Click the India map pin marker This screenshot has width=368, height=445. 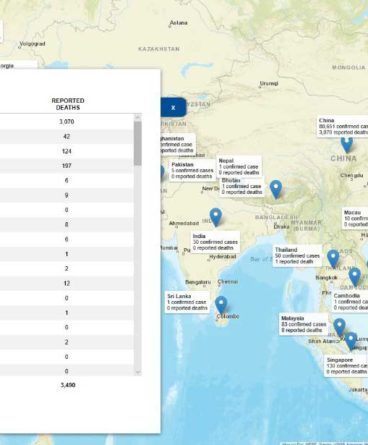tap(216, 217)
